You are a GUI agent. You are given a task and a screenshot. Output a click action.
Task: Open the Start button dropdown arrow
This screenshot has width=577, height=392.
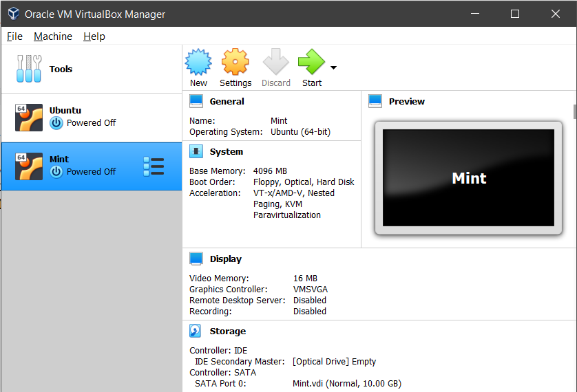(x=333, y=67)
